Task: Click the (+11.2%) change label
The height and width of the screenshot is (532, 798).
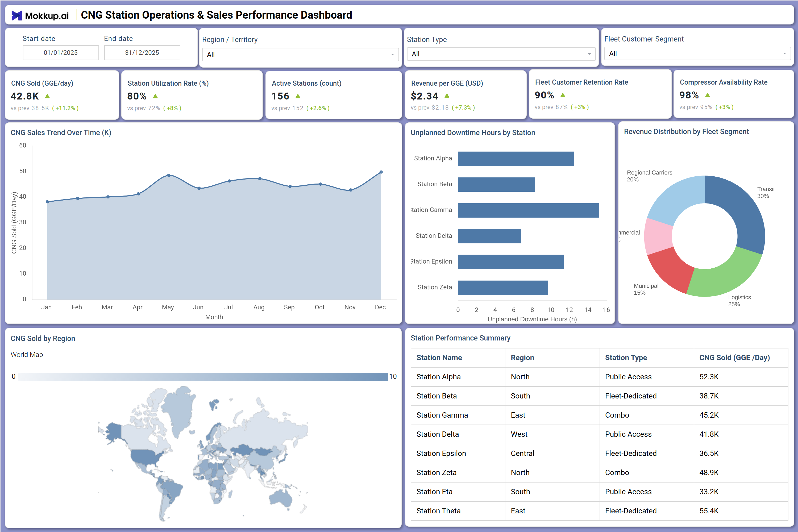Action: pos(65,108)
